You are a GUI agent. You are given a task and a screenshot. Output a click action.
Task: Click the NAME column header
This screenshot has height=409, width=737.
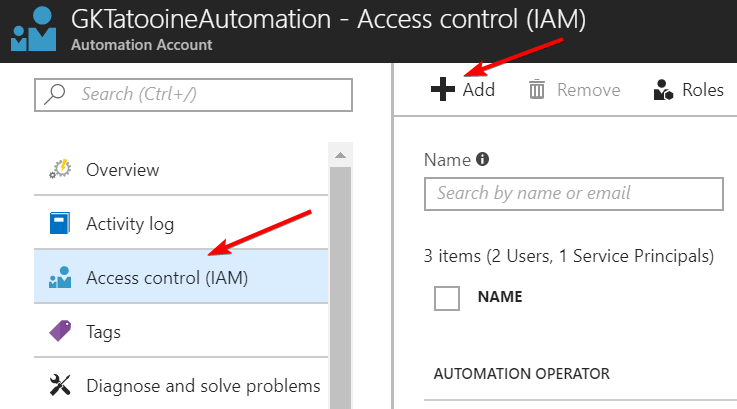coord(500,297)
